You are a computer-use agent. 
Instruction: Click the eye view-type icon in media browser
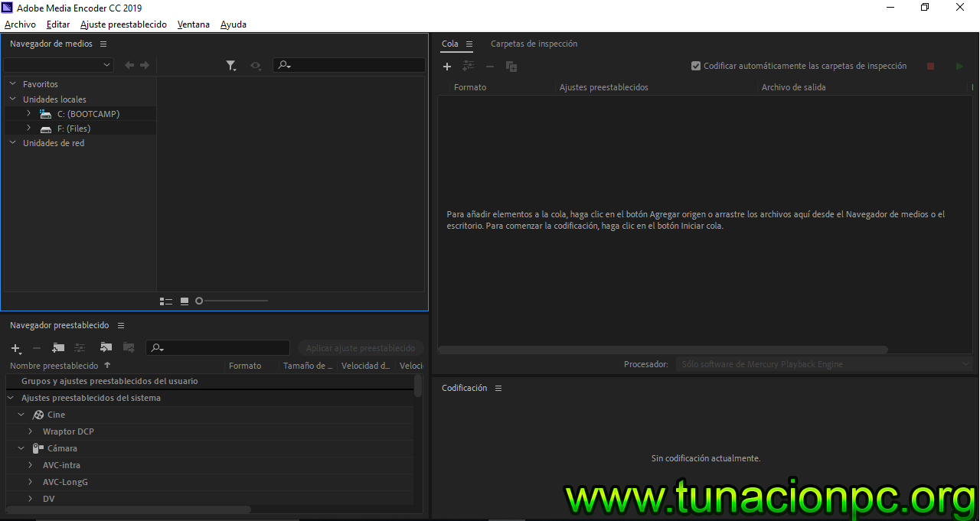[256, 66]
